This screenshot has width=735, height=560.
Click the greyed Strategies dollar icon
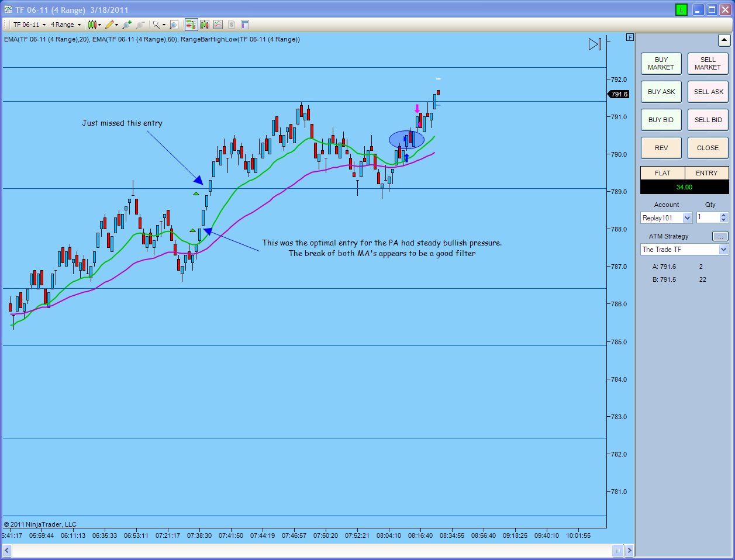[x=232, y=25]
